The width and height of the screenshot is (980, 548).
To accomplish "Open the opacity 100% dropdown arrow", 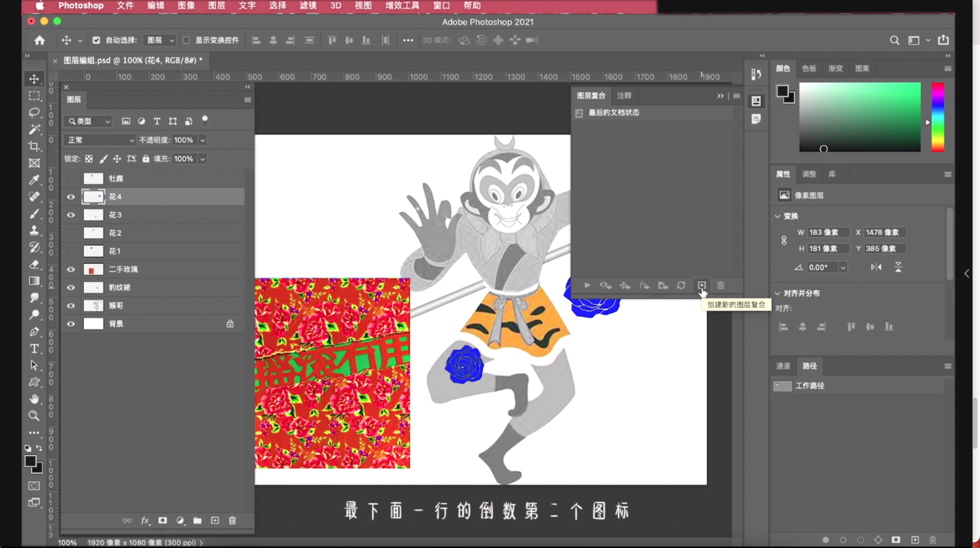I will (x=203, y=140).
